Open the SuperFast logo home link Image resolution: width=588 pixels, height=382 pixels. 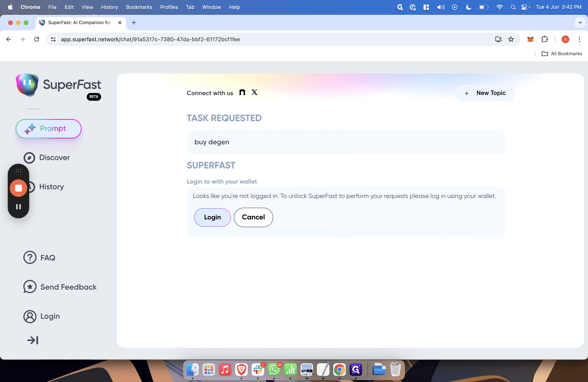[x=58, y=86]
